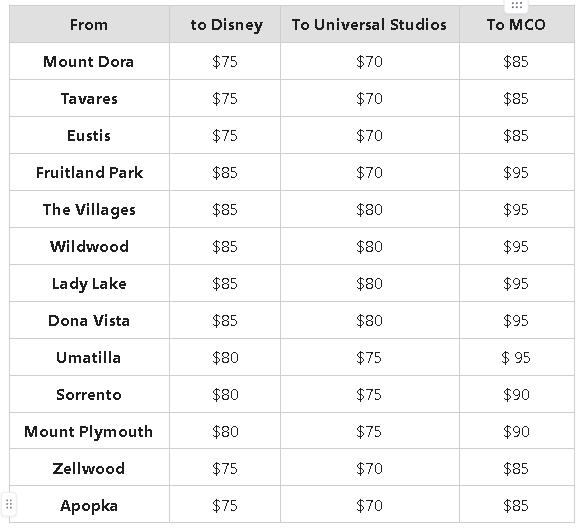Click the row drag handle beside Apopka

tap(9, 505)
